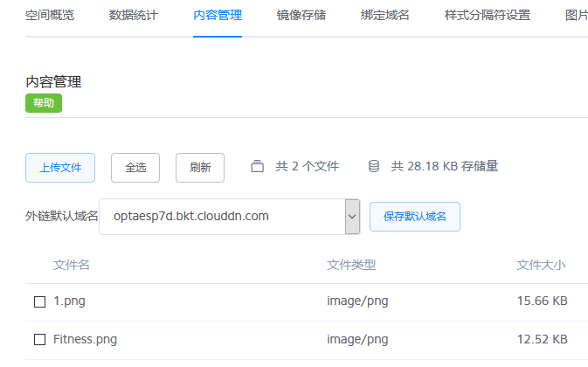Open the 空间概览 tab
The height and width of the screenshot is (367, 588).
coord(50,16)
